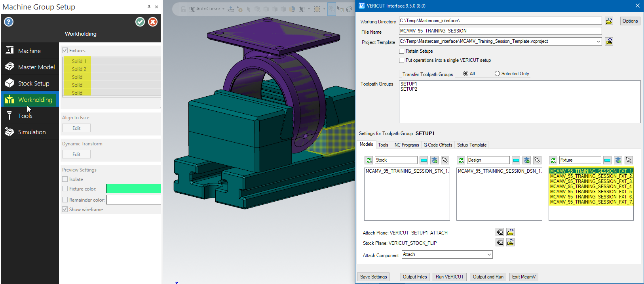Toggle the Fixtures checkbox
The width and height of the screenshot is (644, 284).
pos(65,50)
